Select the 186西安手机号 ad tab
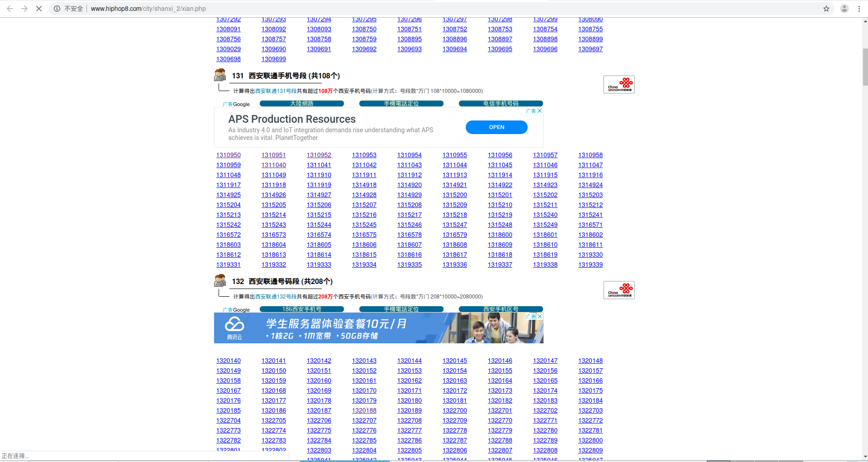The image size is (868, 462). (302, 309)
